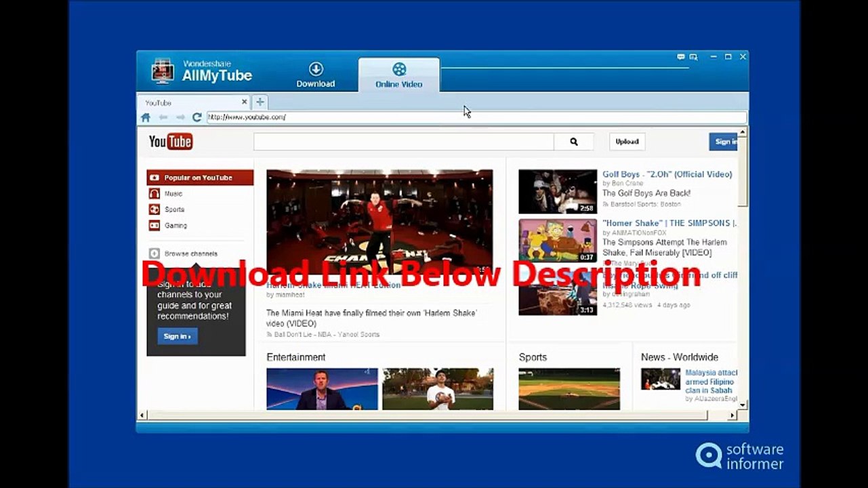Click the Upload button
This screenshot has height=488, width=868.
point(627,142)
